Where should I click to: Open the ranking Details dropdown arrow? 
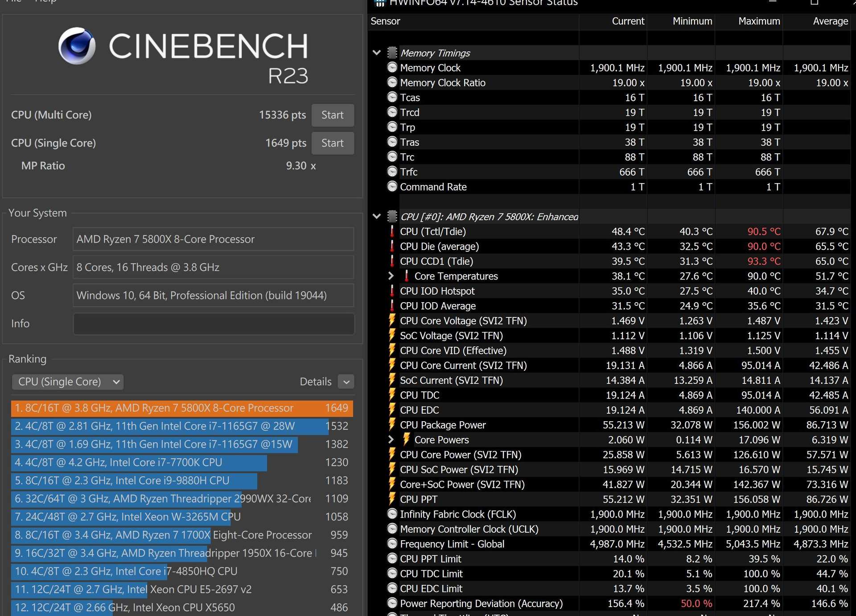click(x=346, y=382)
